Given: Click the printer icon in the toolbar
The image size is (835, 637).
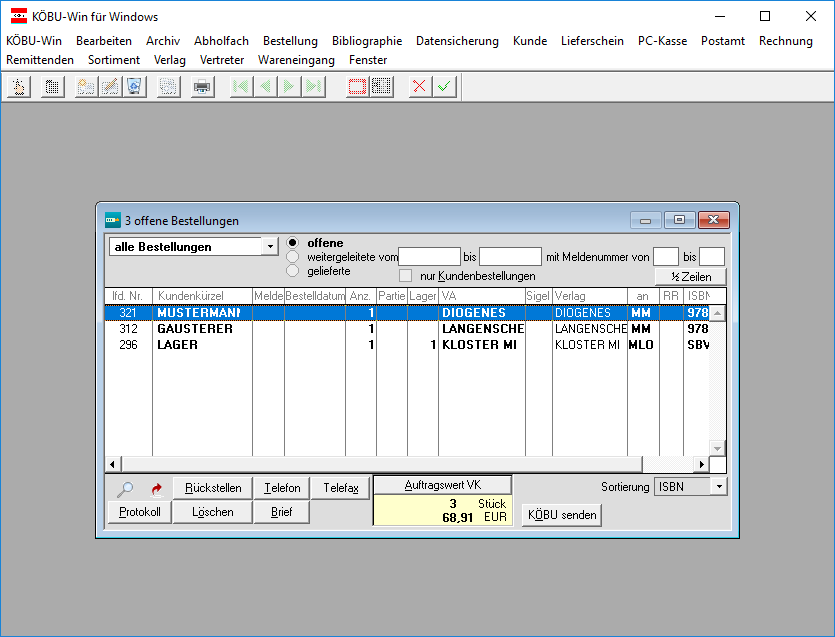Looking at the screenshot, I should [x=202, y=86].
